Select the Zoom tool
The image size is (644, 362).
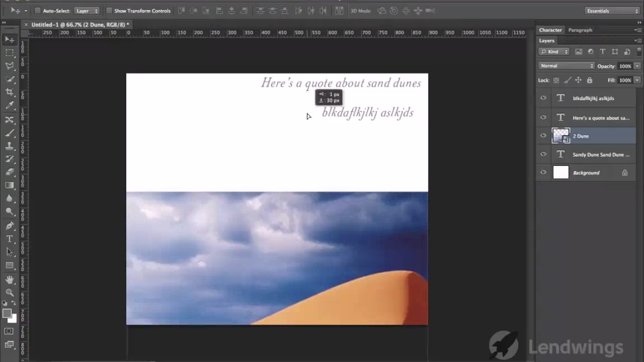[10, 292]
